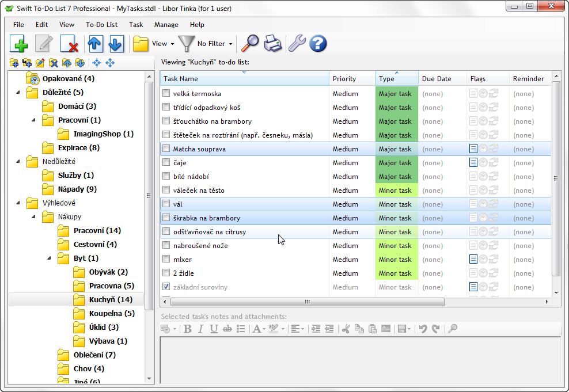Tick the checkbox for 'mixer' task
The height and width of the screenshot is (392, 569).
[x=166, y=260]
